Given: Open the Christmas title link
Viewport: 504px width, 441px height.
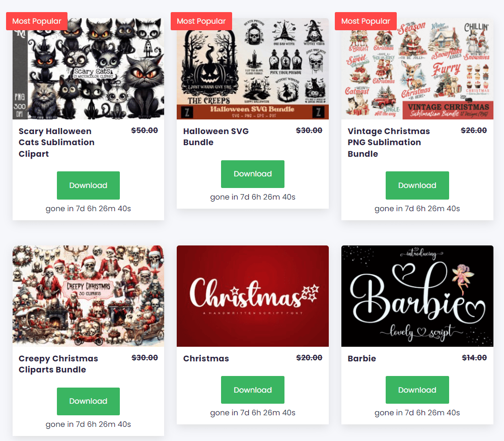Looking at the screenshot, I should click(206, 358).
